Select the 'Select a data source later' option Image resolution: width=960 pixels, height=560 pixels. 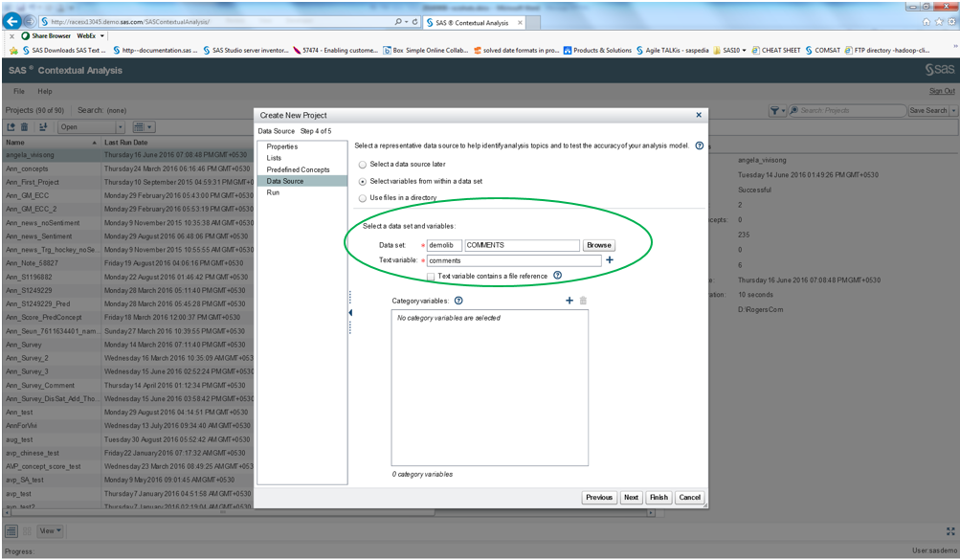pyautogui.click(x=363, y=165)
